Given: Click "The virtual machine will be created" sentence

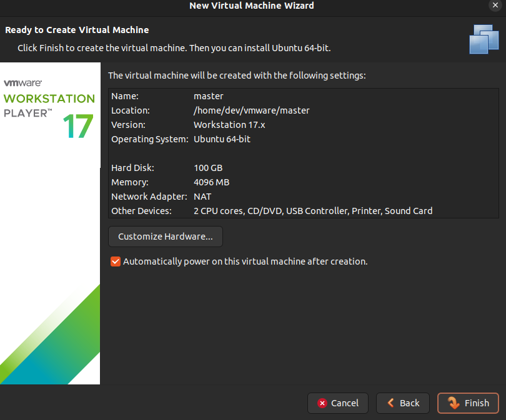Looking at the screenshot, I should (237, 76).
